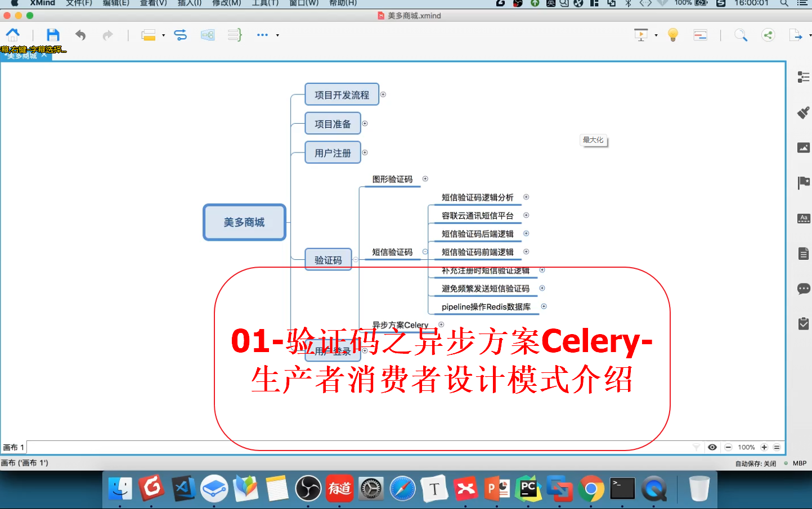Screen dimensions: 812x509
Task: Insert a new topic via toolbar
Action: coord(149,35)
